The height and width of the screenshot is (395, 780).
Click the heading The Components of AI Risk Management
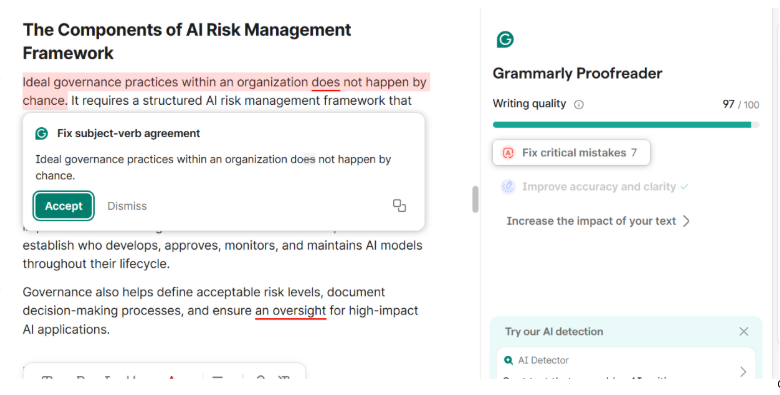click(x=187, y=41)
